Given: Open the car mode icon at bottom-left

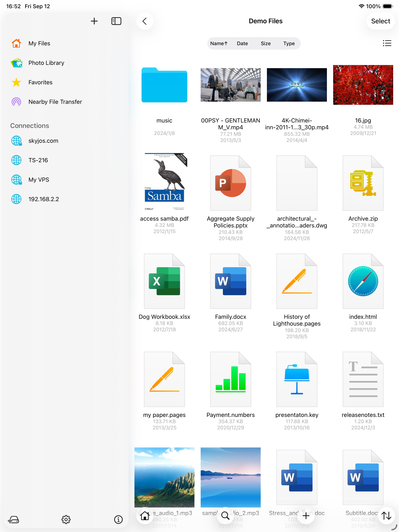Looking at the screenshot, I should [x=13, y=520].
